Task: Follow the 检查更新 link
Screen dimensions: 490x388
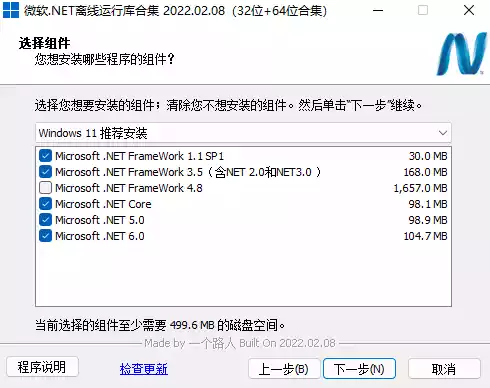Action: click(144, 369)
